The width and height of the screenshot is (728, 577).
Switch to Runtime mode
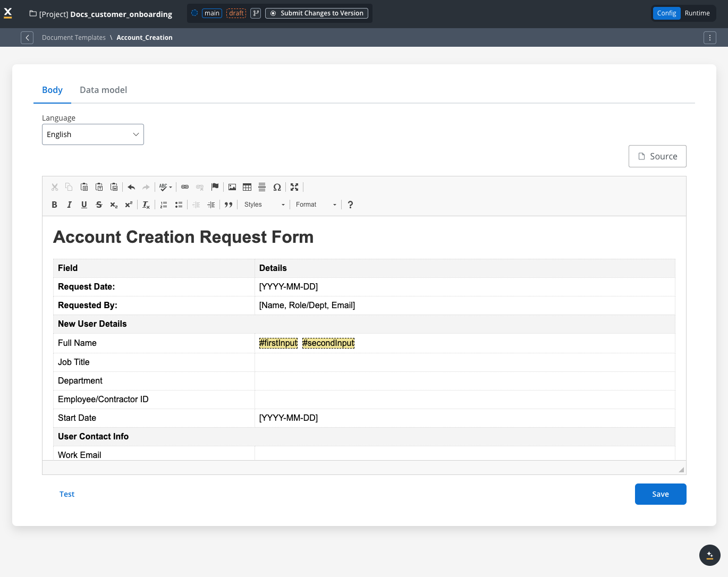pos(697,13)
